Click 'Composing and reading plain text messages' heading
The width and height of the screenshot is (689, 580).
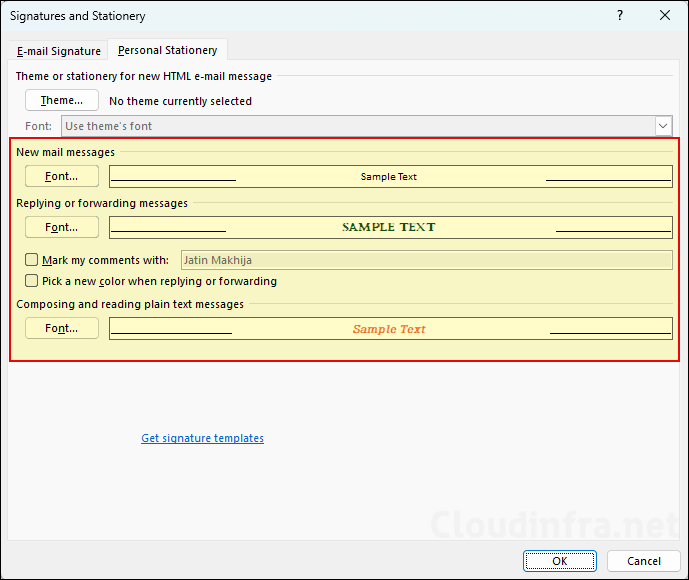click(130, 304)
